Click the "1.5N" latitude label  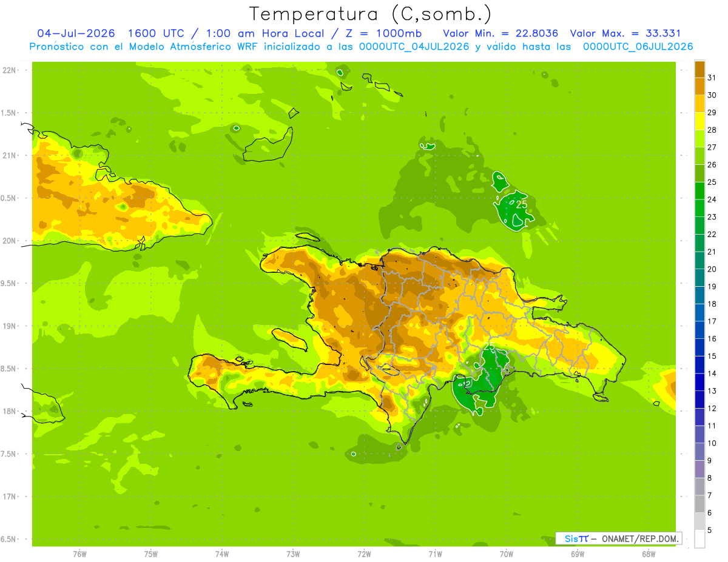(x=10, y=113)
